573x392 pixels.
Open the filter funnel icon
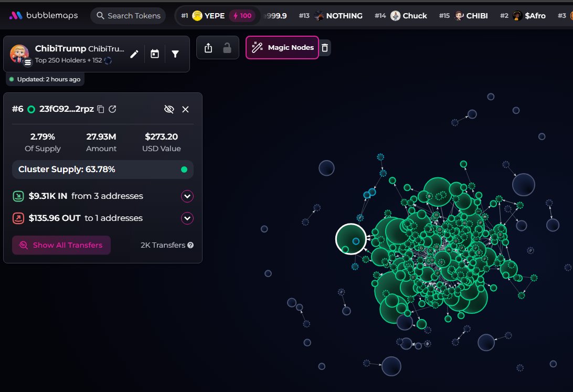pyautogui.click(x=175, y=54)
